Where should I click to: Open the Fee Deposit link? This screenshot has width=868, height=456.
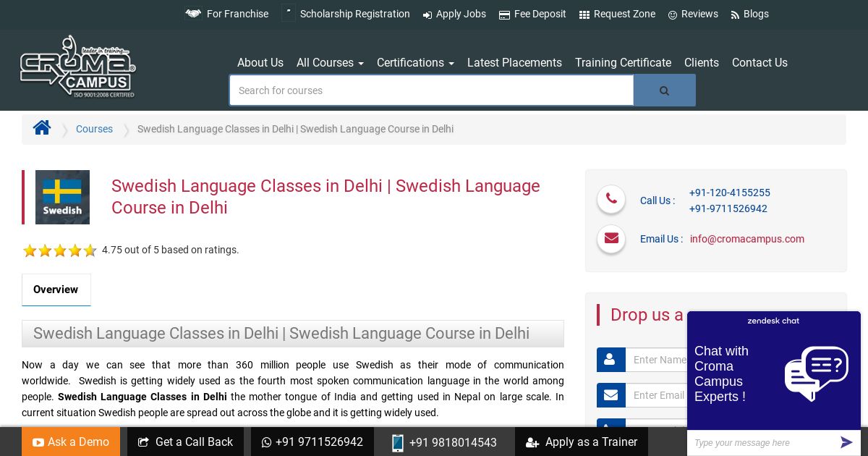coord(540,14)
